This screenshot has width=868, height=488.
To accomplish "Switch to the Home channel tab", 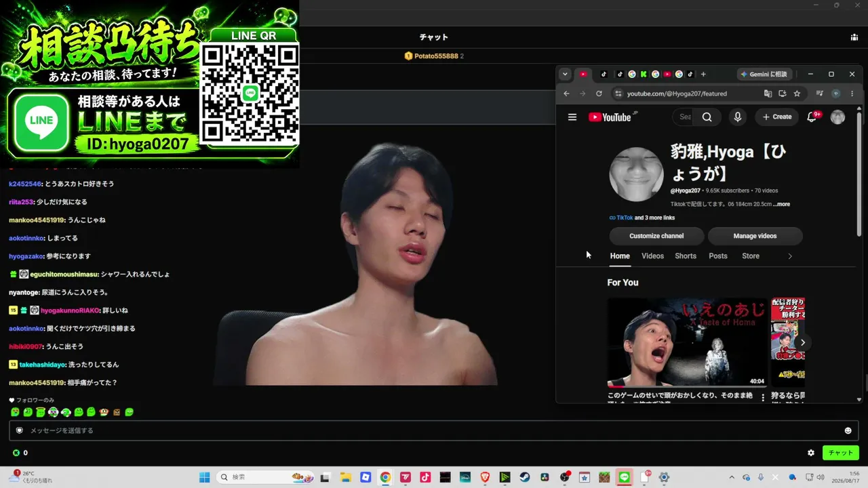I will 620,256.
